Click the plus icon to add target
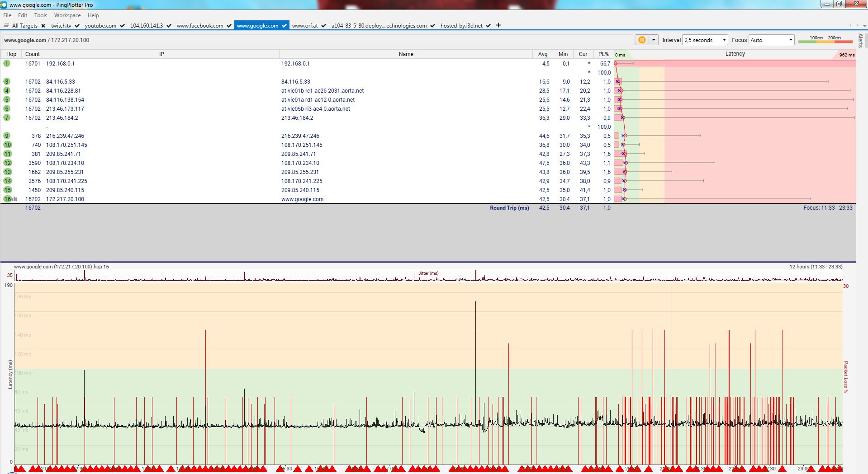 [498, 25]
